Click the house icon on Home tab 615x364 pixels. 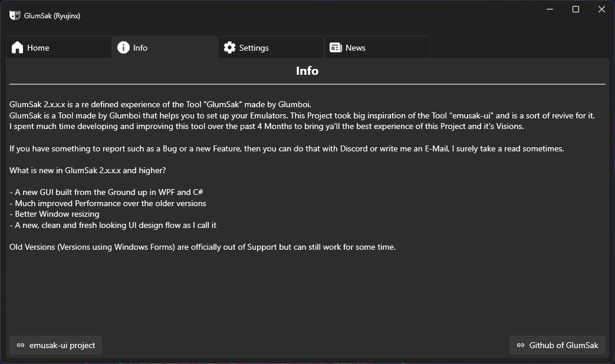17,47
